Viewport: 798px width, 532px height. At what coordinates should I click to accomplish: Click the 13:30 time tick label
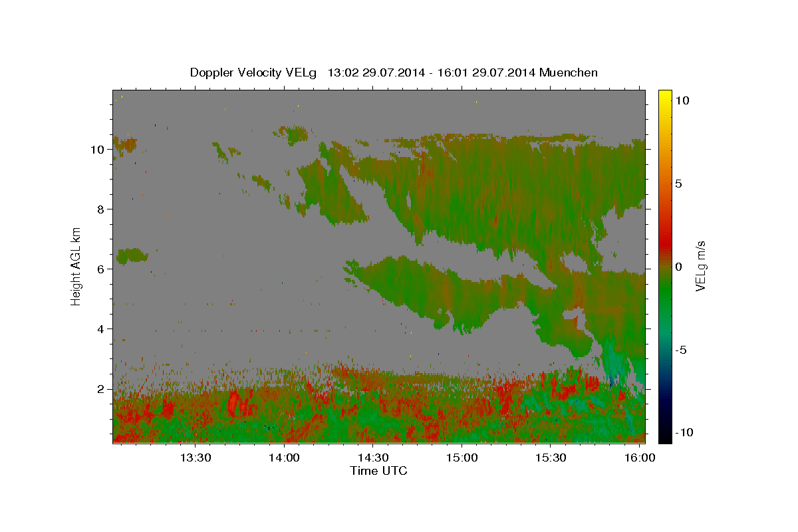coord(196,458)
